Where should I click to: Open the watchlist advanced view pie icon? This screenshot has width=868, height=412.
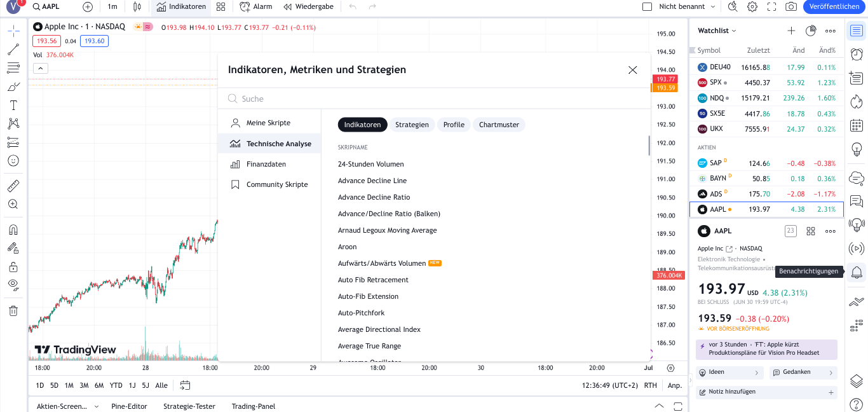[811, 31]
